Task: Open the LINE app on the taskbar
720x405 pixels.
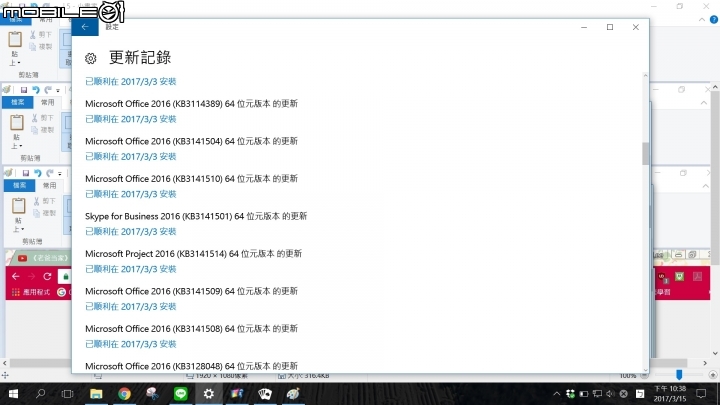Action: coord(180,394)
